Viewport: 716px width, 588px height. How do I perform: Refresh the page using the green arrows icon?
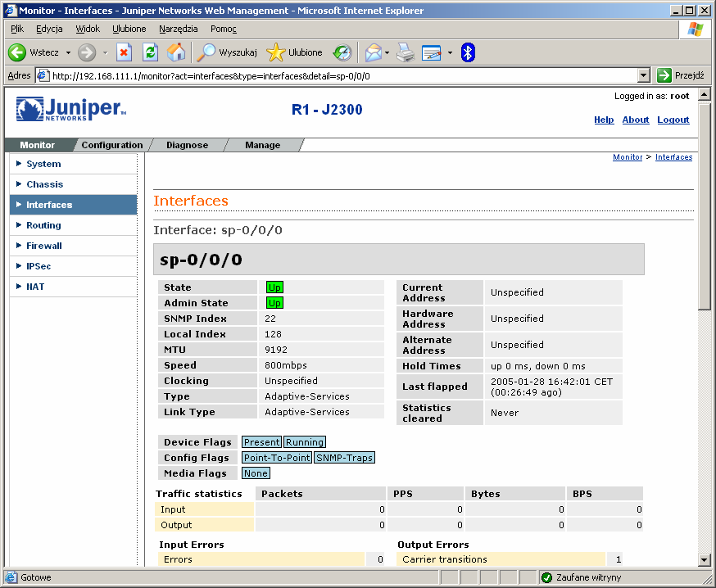point(150,52)
